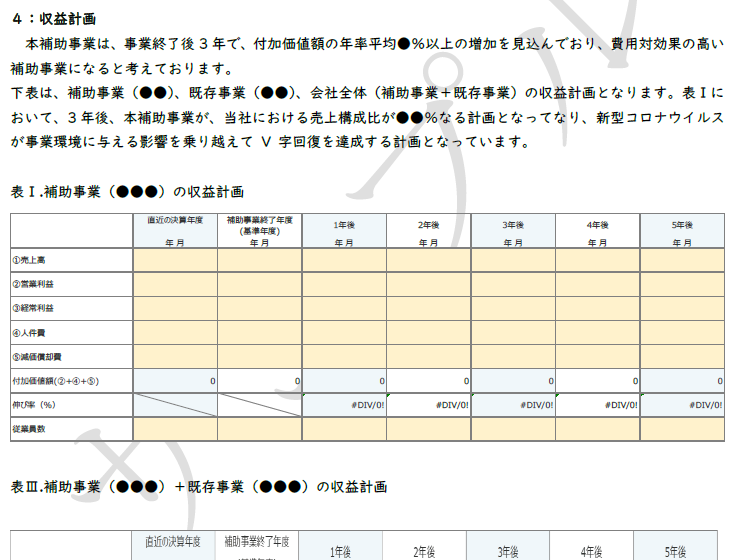Click the "直近の決算年度" header in table Ⅲ
The width and height of the screenshot is (744, 560).
pyautogui.click(x=173, y=541)
